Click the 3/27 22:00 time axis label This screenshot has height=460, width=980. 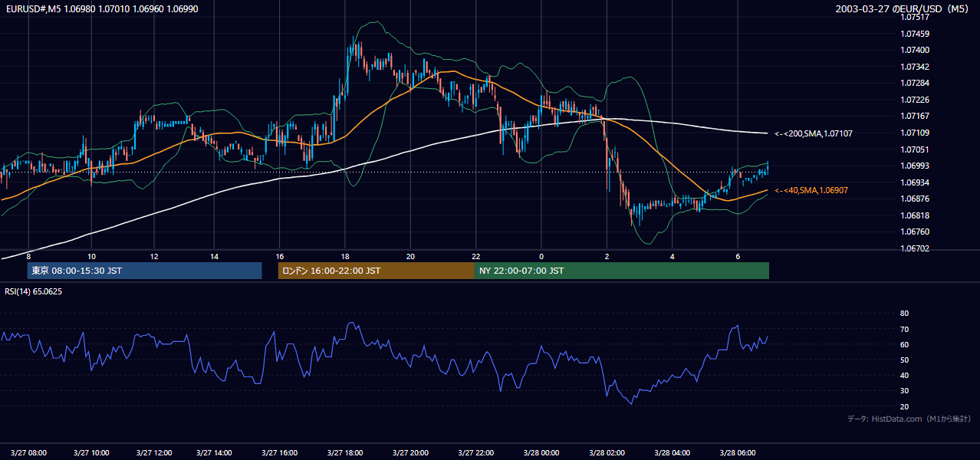point(475,452)
